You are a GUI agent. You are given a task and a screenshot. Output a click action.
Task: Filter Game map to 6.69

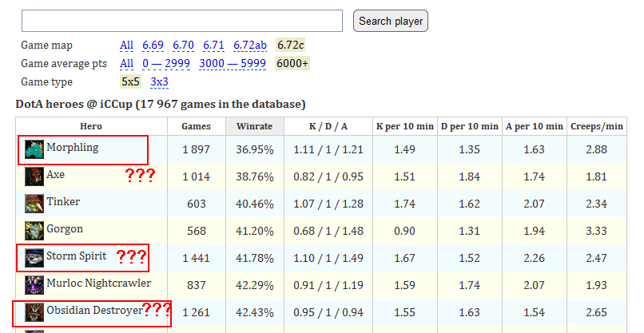click(x=153, y=46)
